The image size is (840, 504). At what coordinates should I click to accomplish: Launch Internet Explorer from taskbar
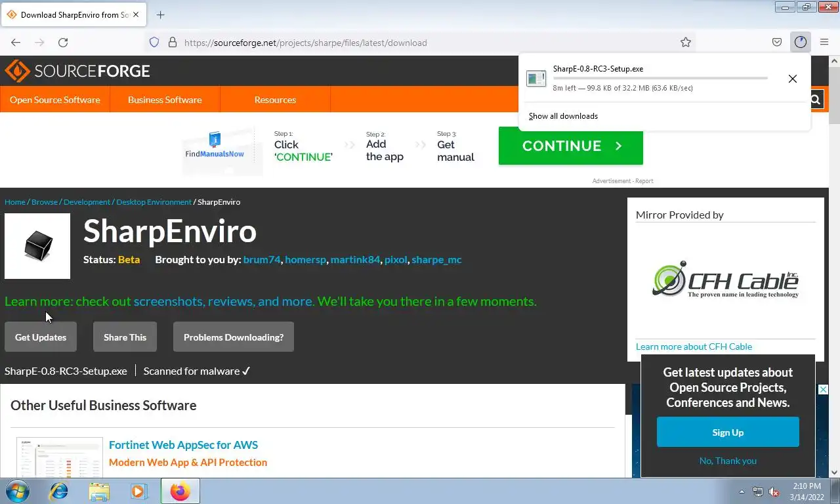pos(59,491)
